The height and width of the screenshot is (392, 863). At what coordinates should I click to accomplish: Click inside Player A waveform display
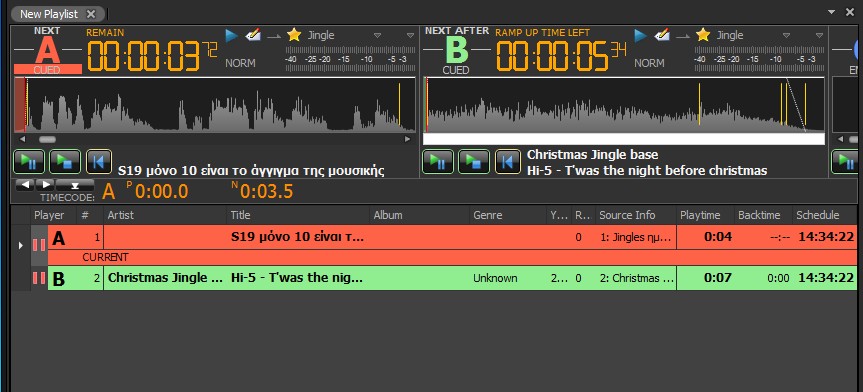tap(215, 105)
